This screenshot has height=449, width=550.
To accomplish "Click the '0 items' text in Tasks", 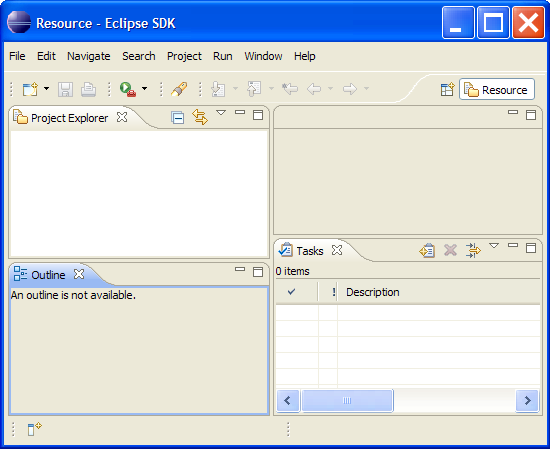I will pos(293,271).
